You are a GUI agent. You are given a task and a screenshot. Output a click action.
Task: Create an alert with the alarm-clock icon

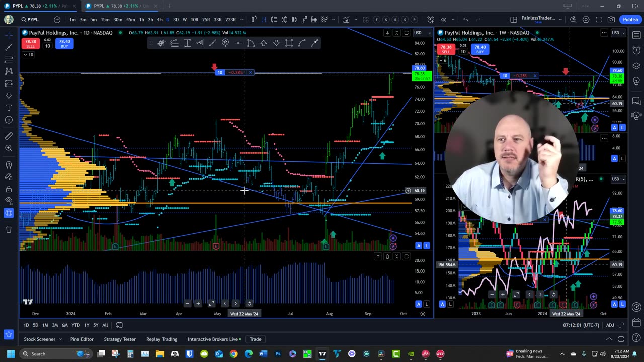click(x=431, y=20)
